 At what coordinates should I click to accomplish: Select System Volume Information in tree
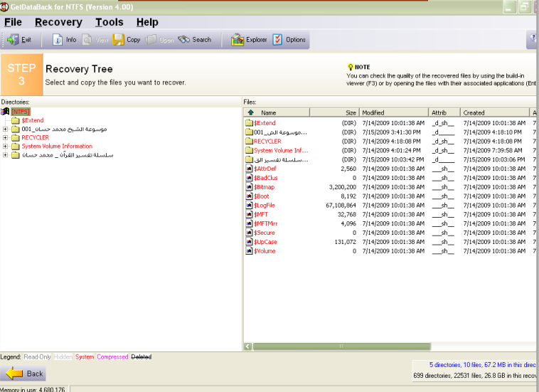pyautogui.click(x=57, y=146)
